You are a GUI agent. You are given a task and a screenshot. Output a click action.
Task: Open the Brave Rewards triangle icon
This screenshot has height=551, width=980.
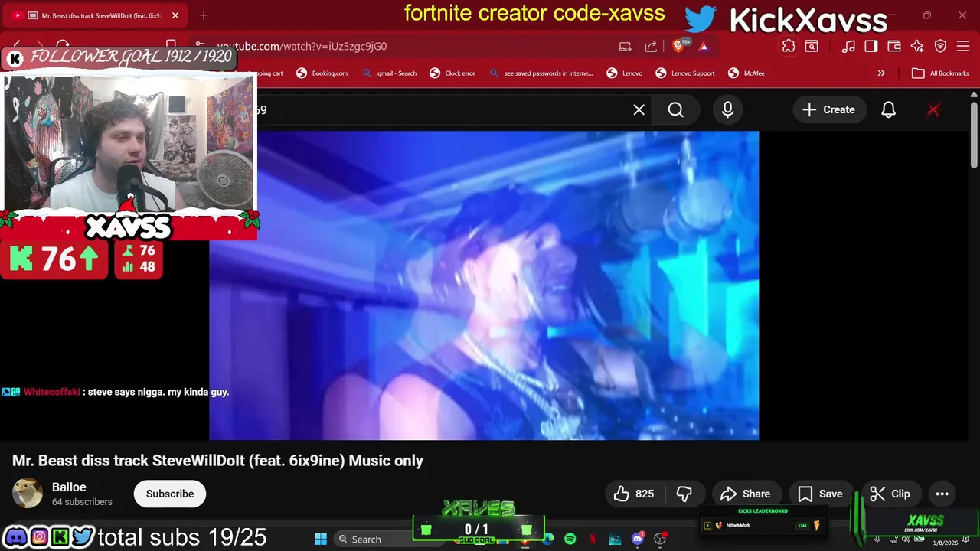(704, 47)
